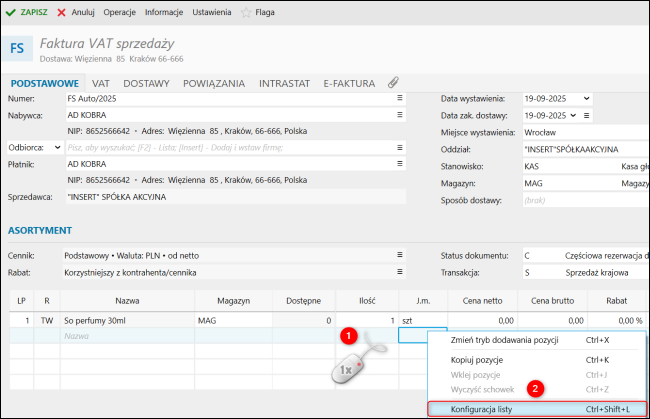Viewport: 650px width, 419px height.
Task: Click the Oddział field
Action: click(x=586, y=150)
